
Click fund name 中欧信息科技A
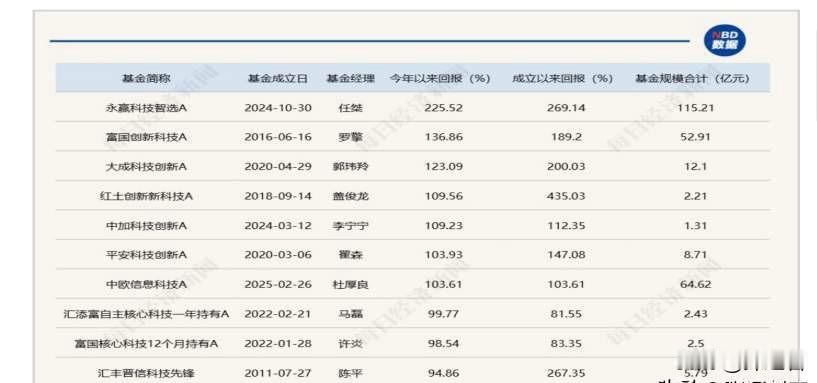146,285
